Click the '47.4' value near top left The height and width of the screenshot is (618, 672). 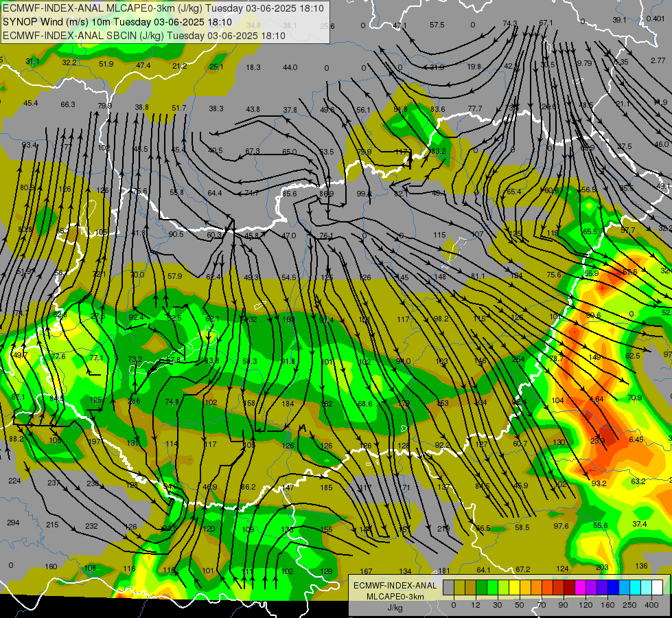143,65
